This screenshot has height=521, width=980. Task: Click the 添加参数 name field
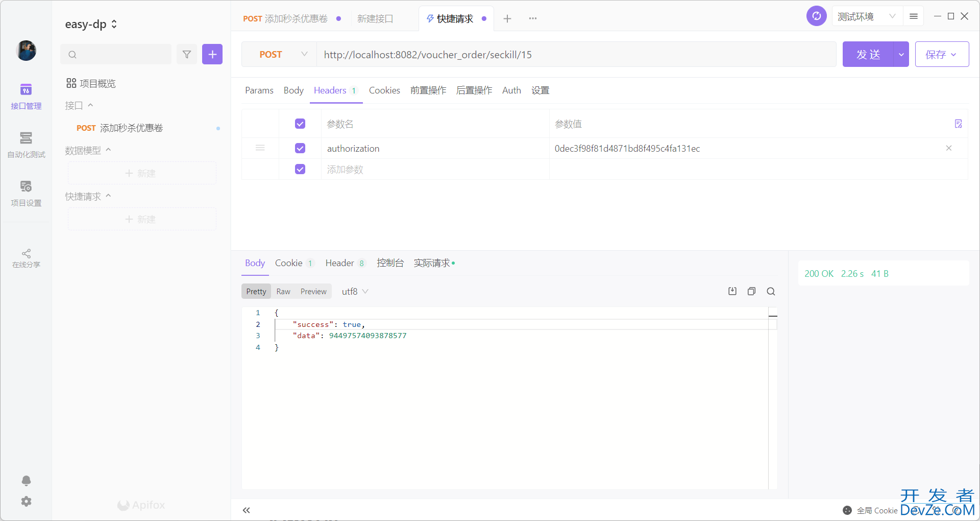pos(435,169)
